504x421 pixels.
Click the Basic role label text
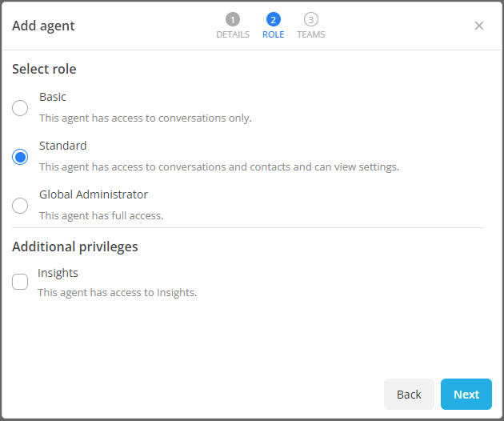tap(53, 97)
